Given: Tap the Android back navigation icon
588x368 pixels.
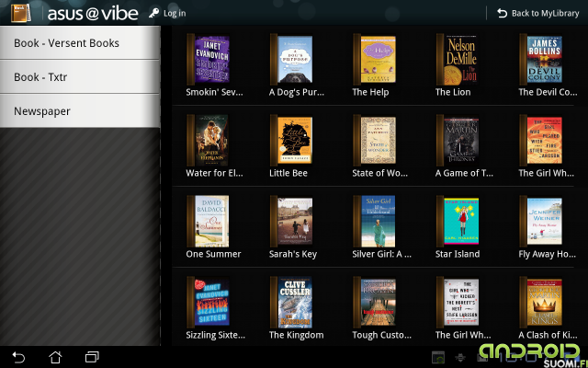Looking at the screenshot, I should pos(18,357).
